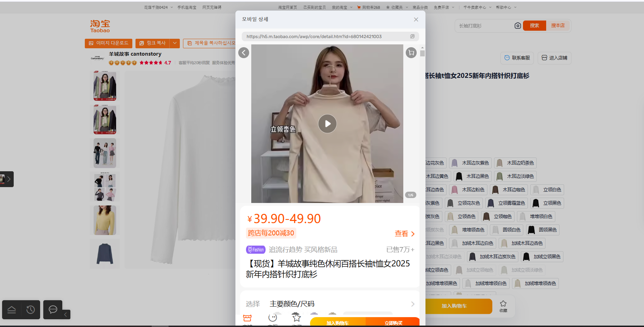Choose color option 加绒木耳边炭灰色

pyautogui.click(x=493, y=257)
